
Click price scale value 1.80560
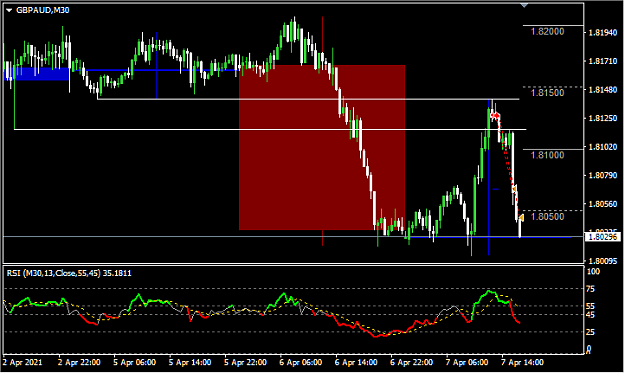point(603,204)
